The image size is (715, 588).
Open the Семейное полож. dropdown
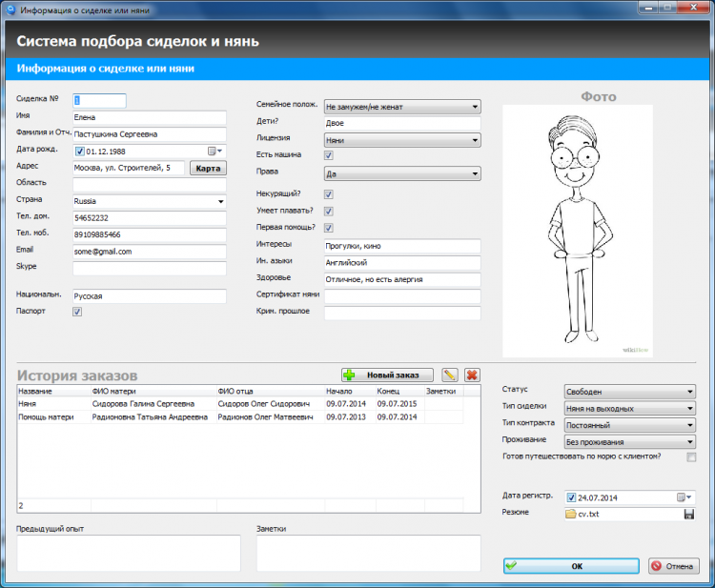point(401,108)
